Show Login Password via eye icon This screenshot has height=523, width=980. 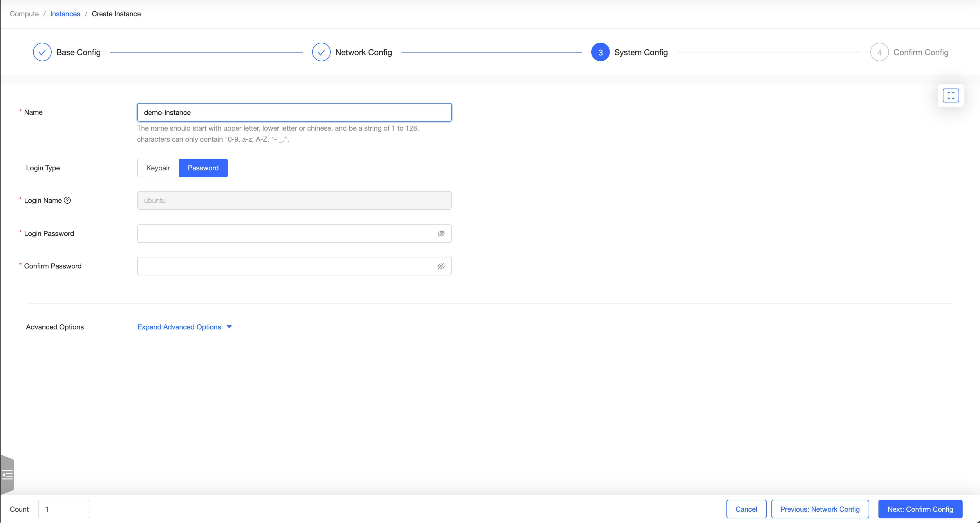point(441,233)
